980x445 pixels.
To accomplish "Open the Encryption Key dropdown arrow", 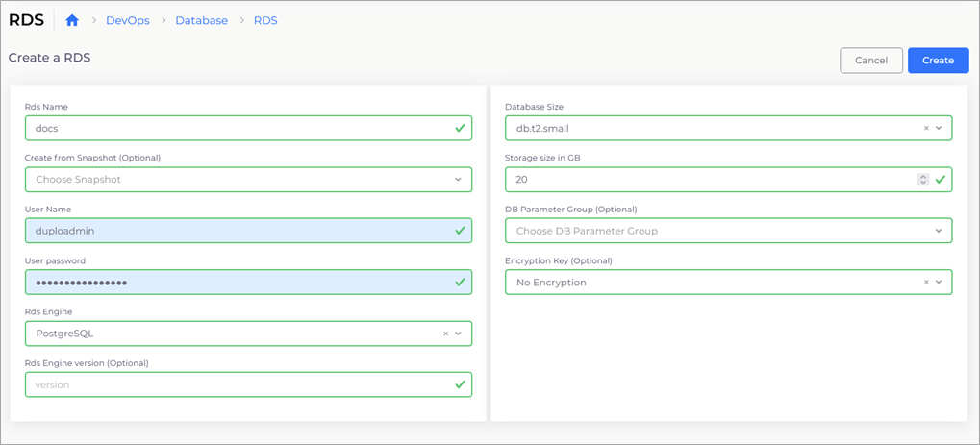I will coord(938,283).
